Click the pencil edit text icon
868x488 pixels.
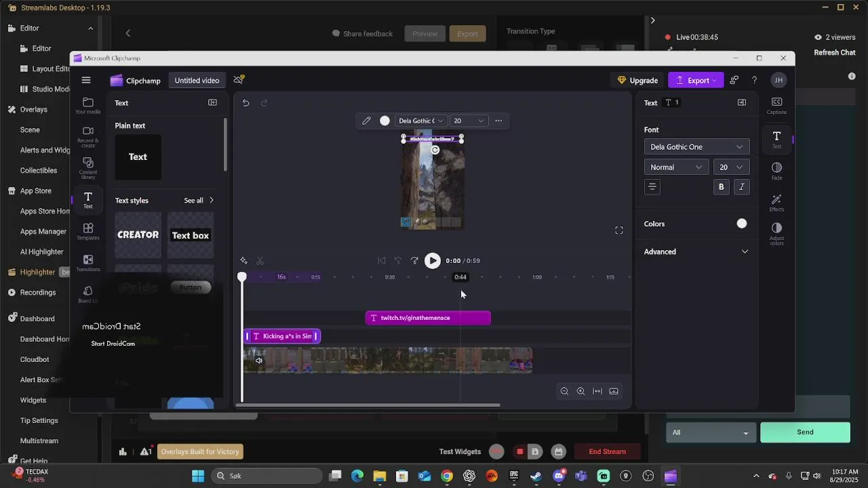(x=366, y=121)
